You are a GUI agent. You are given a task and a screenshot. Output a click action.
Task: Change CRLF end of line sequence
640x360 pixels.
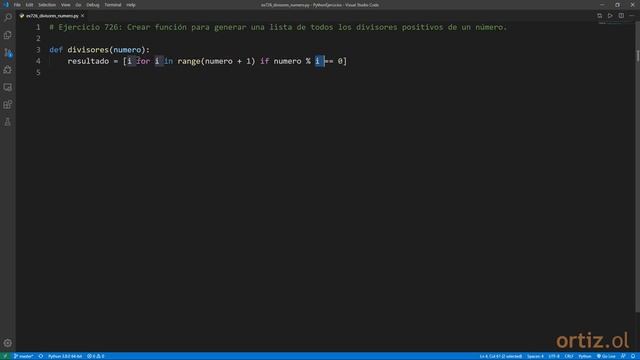click(569, 356)
